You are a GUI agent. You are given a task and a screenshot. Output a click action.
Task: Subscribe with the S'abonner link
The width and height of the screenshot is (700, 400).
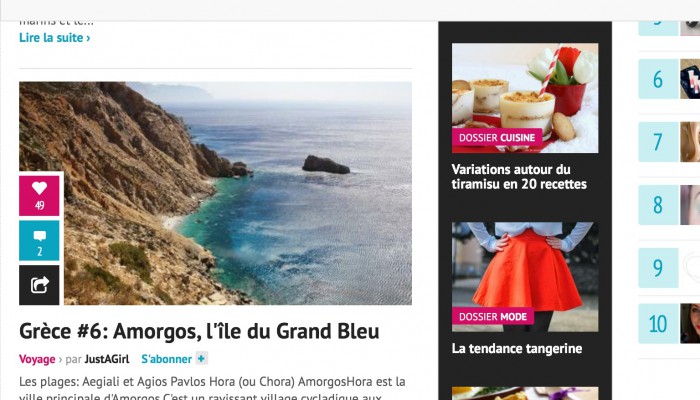pyautogui.click(x=167, y=359)
